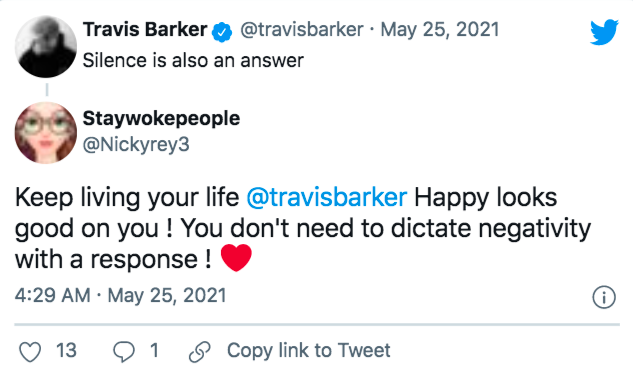
Task: Click the chain link icon
Action: (200, 351)
